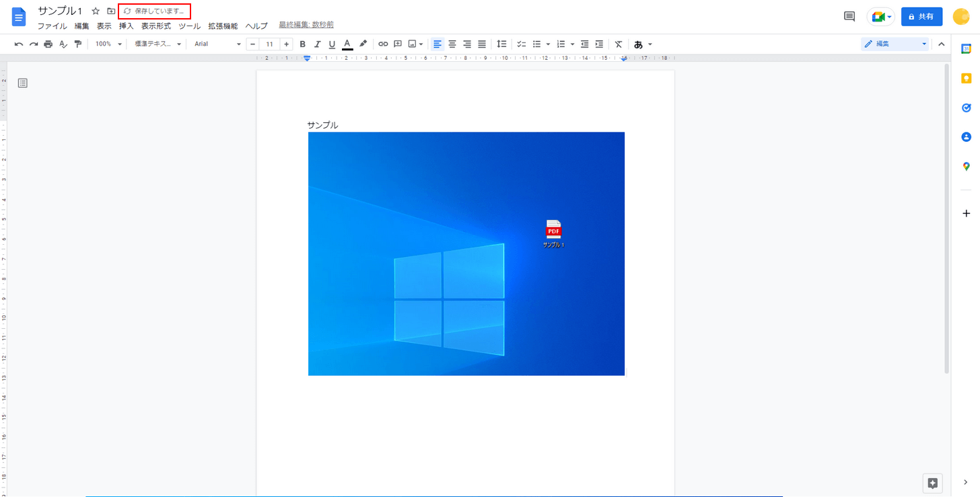This screenshot has width=980, height=497.
Task: Star the document サンプル1
Action: tap(96, 11)
